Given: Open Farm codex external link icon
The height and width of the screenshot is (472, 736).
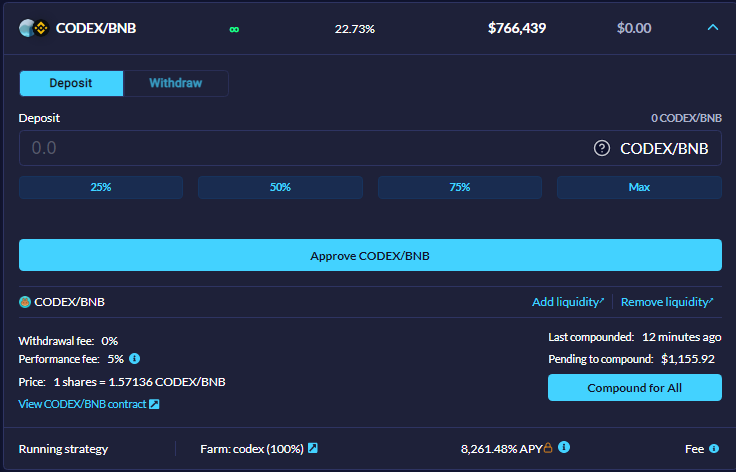Looking at the screenshot, I should tap(313, 448).
